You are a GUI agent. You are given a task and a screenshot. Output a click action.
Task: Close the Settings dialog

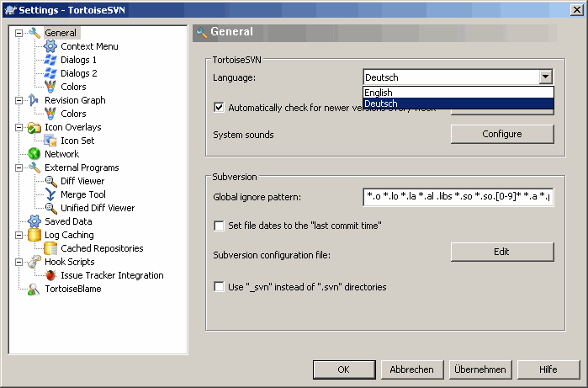coord(576,10)
